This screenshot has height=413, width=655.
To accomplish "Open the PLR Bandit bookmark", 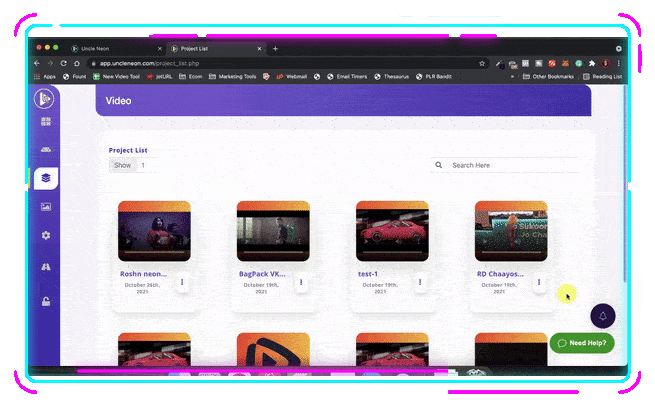I will coord(434,76).
